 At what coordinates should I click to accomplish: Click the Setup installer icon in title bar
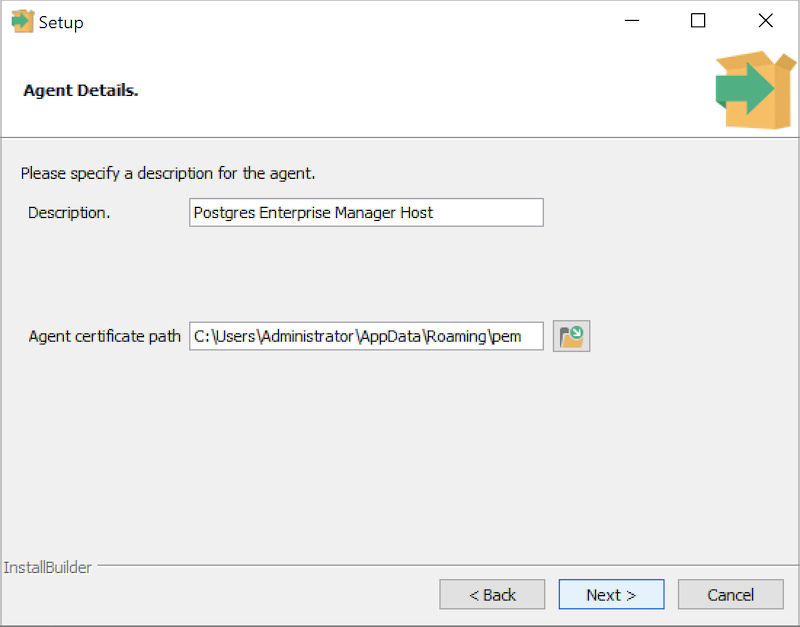click(22, 21)
